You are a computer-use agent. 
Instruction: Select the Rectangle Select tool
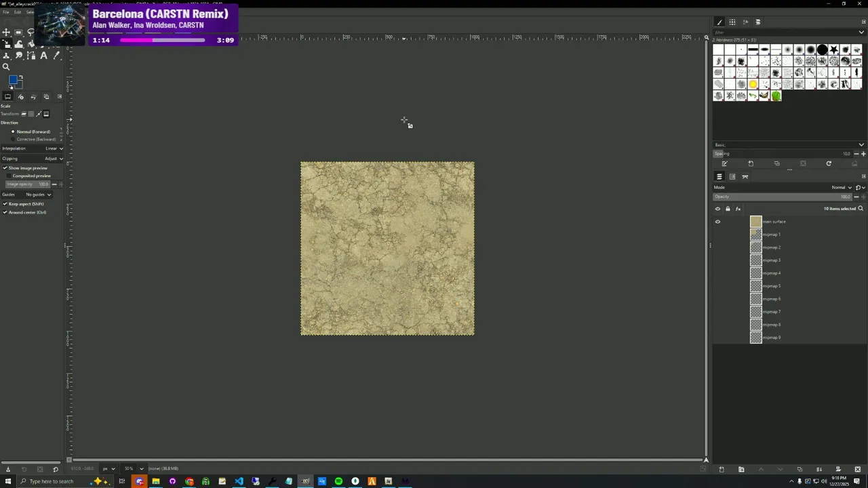coord(18,33)
